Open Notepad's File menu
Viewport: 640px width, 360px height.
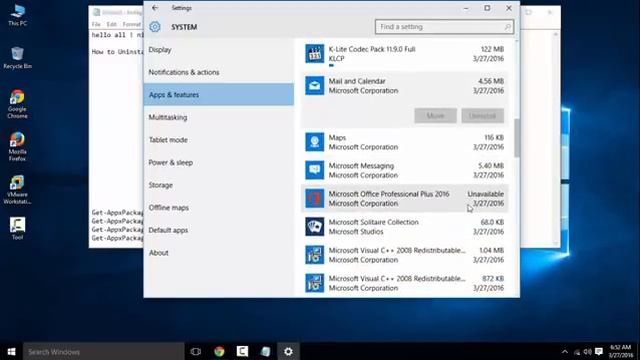(96, 24)
